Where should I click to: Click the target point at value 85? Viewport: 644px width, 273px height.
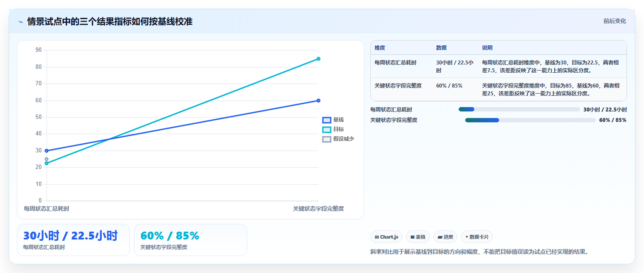tap(319, 59)
